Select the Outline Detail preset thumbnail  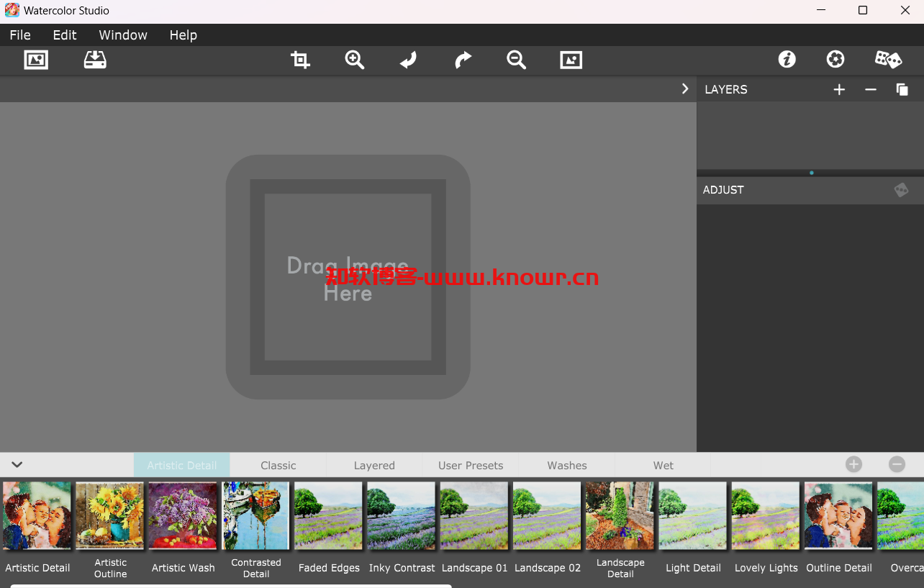838,516
